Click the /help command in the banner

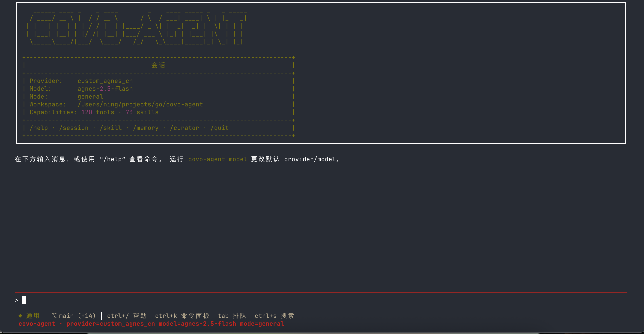coord(39,128)
